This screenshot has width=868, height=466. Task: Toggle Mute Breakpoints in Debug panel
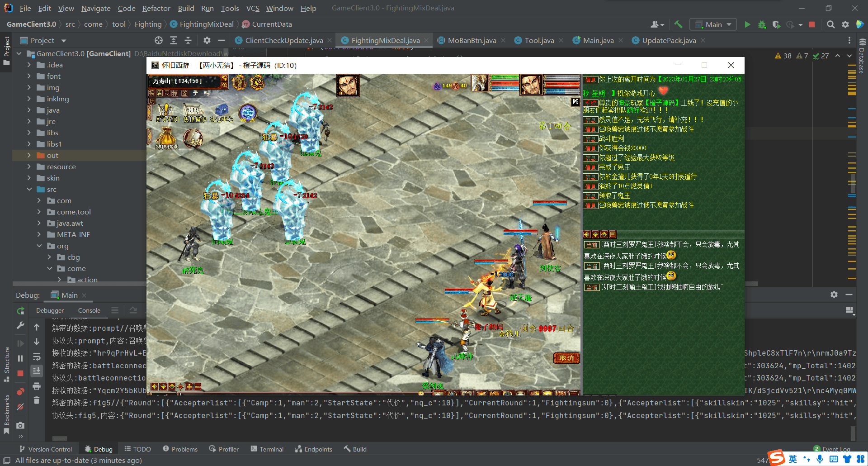click(x=20, y=407)
